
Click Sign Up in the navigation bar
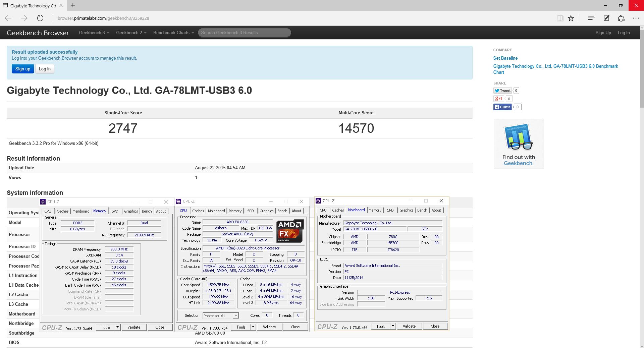603,33
